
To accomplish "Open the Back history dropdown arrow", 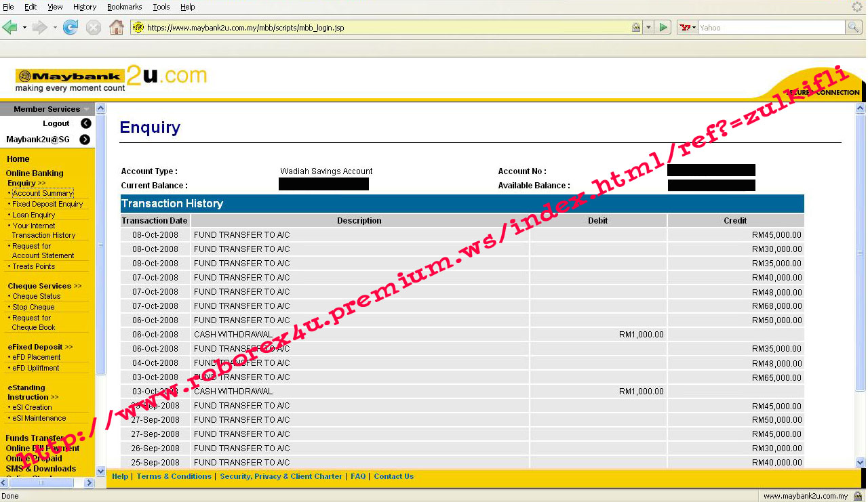I will (x=24, y=28).
